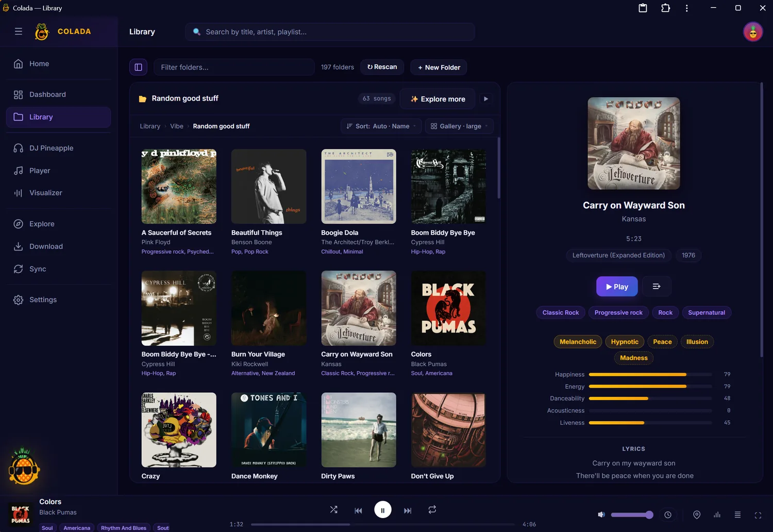This screenshot has width=773, height=532.
Task: Open Beautiful Things album cover
Action: click(x=268, y=187)
